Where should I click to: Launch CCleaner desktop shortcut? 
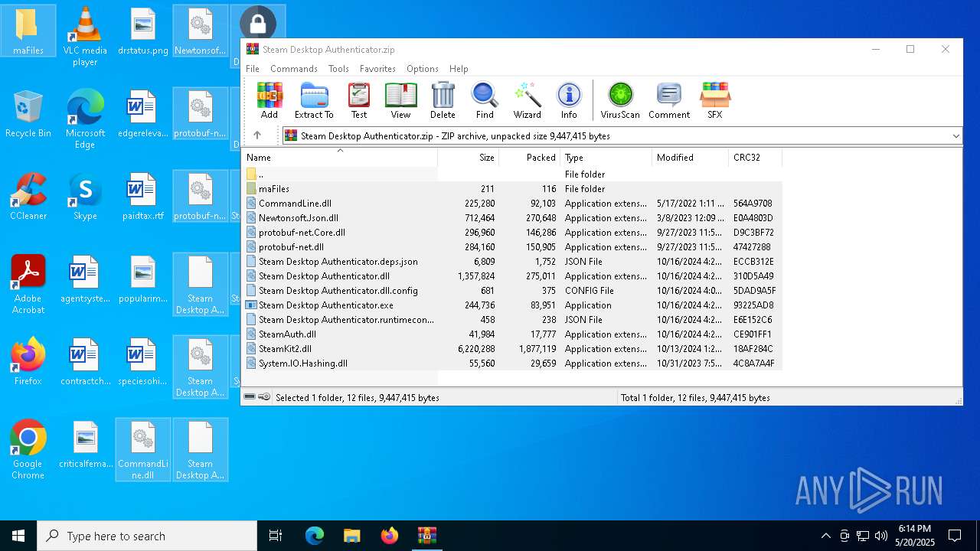pyautogui.click(x=28, y=197)
